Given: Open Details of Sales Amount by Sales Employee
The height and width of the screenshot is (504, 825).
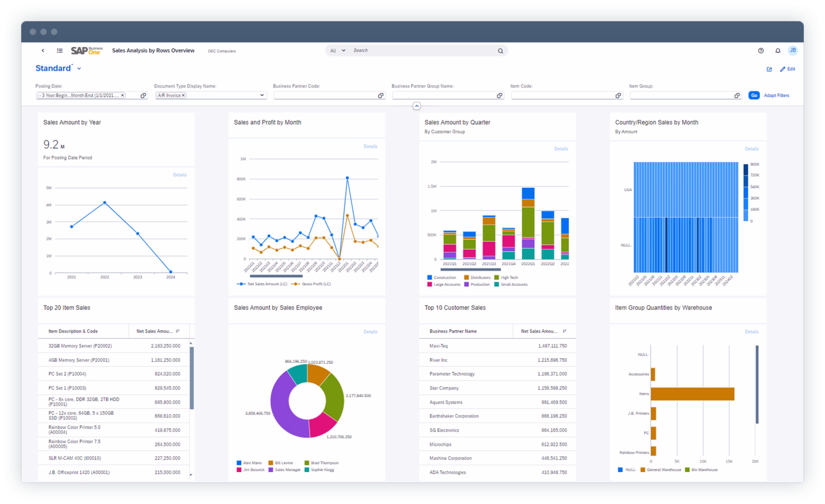Looking at the screenshot, I should click(370, 331).
